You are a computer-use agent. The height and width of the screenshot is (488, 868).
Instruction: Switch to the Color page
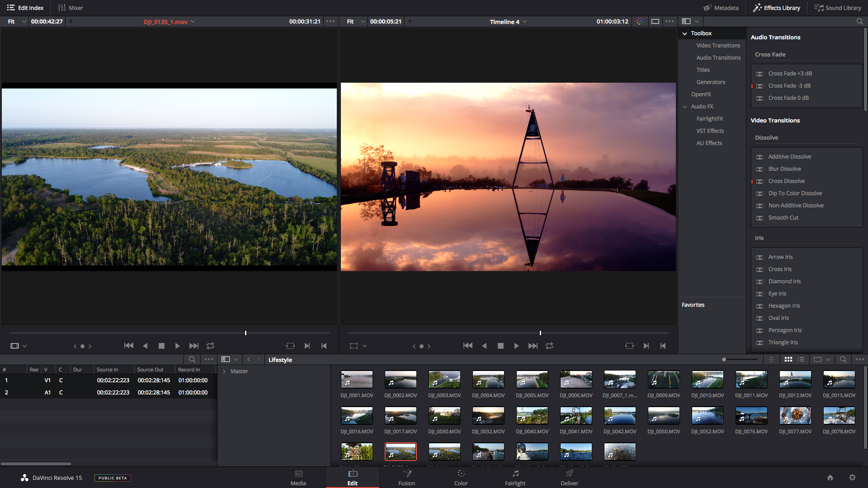click(461, 478)
